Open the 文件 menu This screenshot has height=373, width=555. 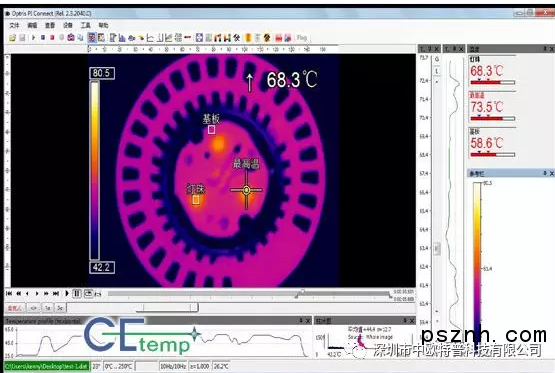[x=15, y=25]
